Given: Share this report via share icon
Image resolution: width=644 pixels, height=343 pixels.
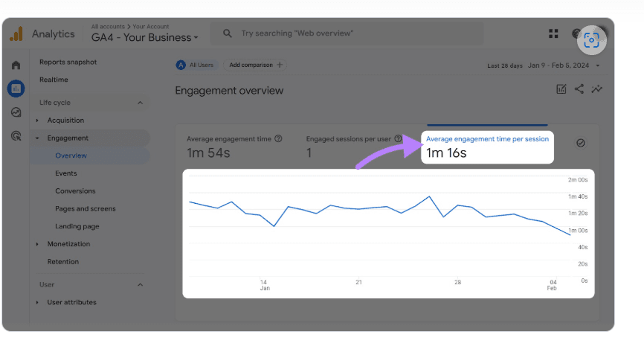Looking at the screenshot, I should point(579,89).
